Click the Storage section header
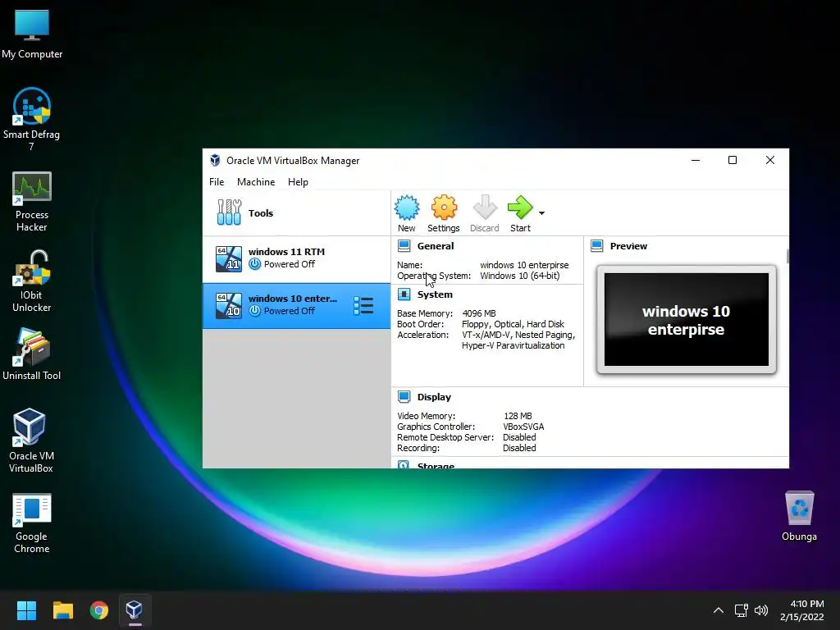Screen dimensions: 840x630 (436, 465)
